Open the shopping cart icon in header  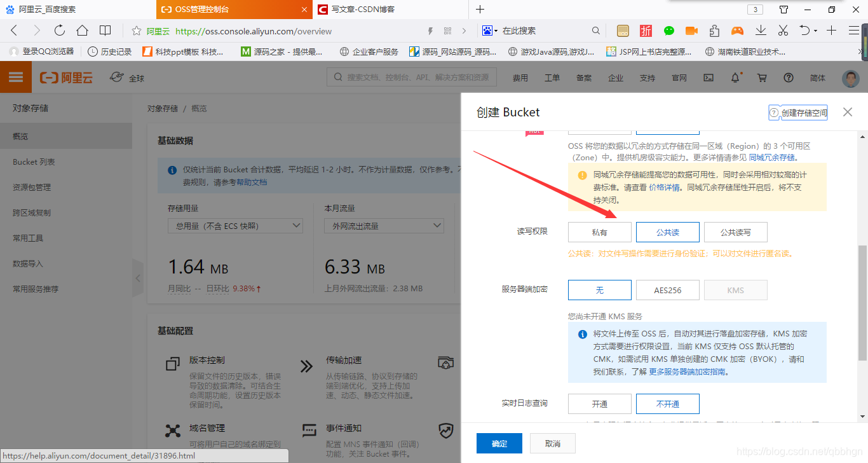click(762, 78)
